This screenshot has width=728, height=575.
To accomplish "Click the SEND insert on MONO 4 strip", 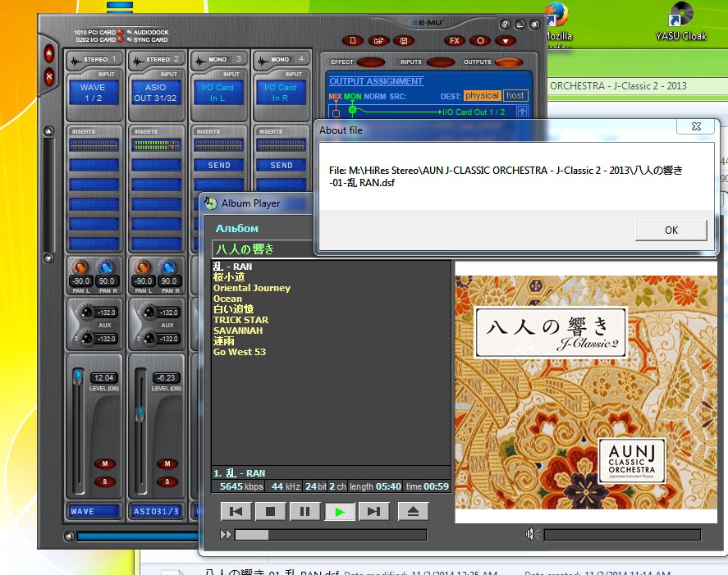I will 282,165.
